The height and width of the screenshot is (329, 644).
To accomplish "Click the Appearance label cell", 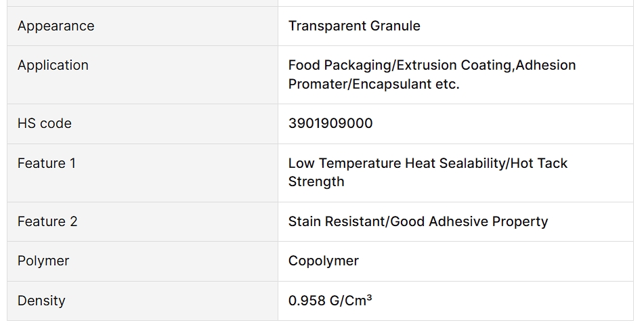I will (x=56, y=26).
